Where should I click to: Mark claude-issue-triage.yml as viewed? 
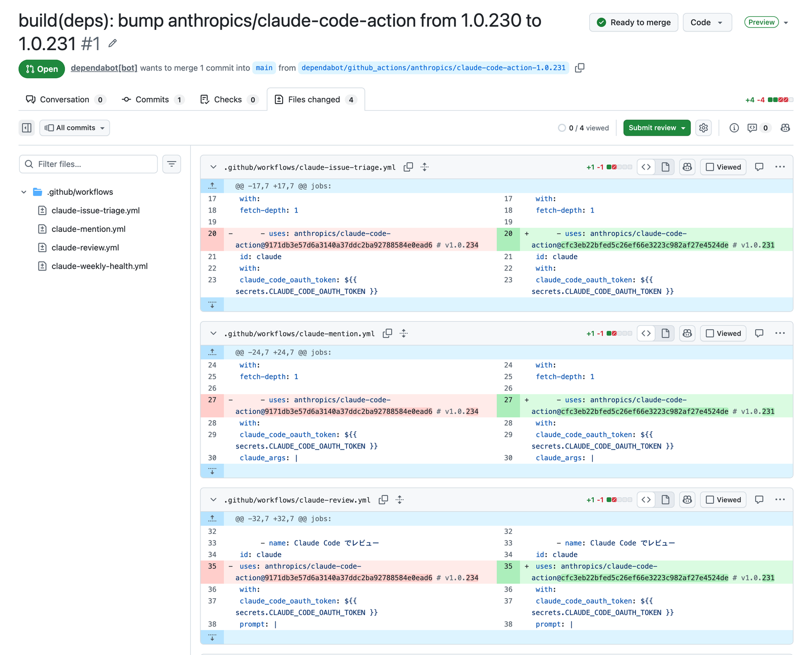pyautogui.click(x=723, y=167)
